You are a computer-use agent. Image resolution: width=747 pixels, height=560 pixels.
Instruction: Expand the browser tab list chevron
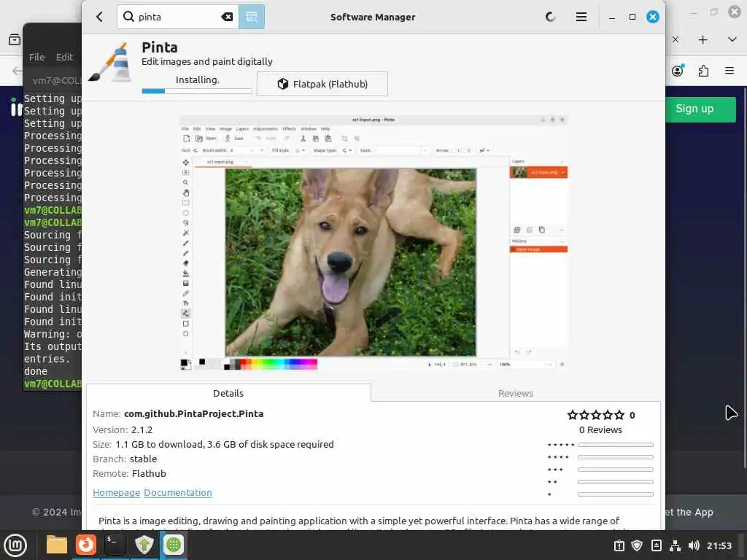[732, 39]
